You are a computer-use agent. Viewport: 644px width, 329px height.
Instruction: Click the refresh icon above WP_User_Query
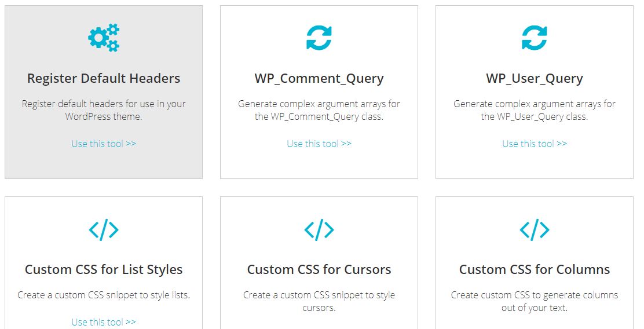pos(535,38)
